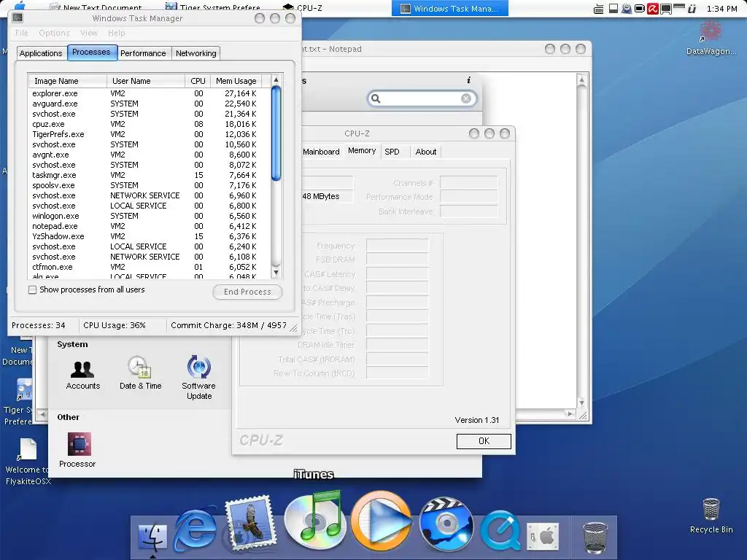Select the Welcome to FlyakiteOSX desktop file
747x560 pixels.
coord(27,462)
